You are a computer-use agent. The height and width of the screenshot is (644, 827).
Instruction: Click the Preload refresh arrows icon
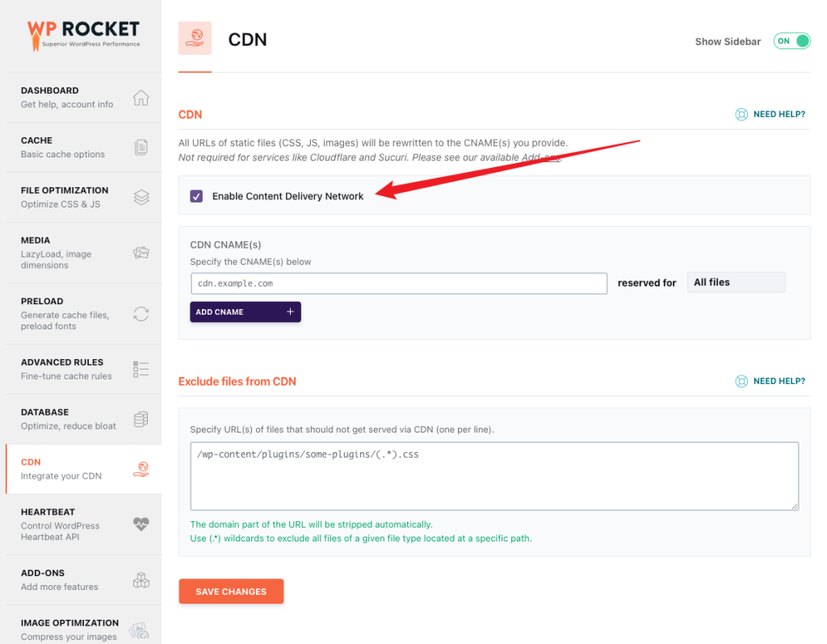tap(141, 314)
